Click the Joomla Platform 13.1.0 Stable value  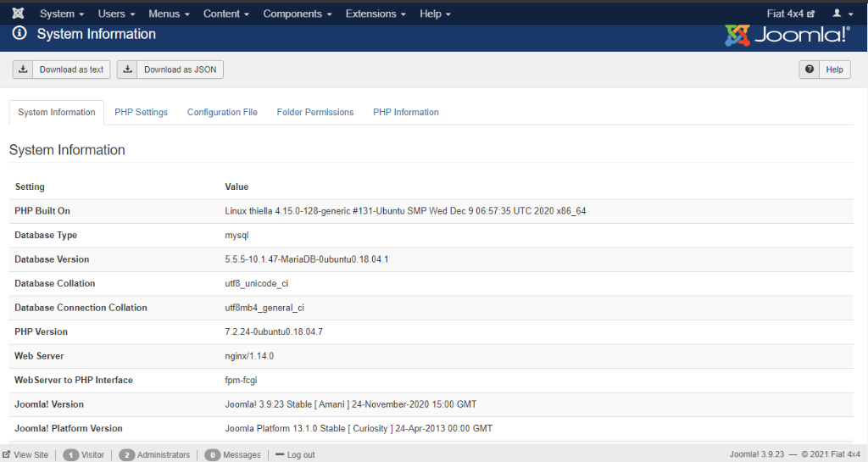[x=359, y=428]
